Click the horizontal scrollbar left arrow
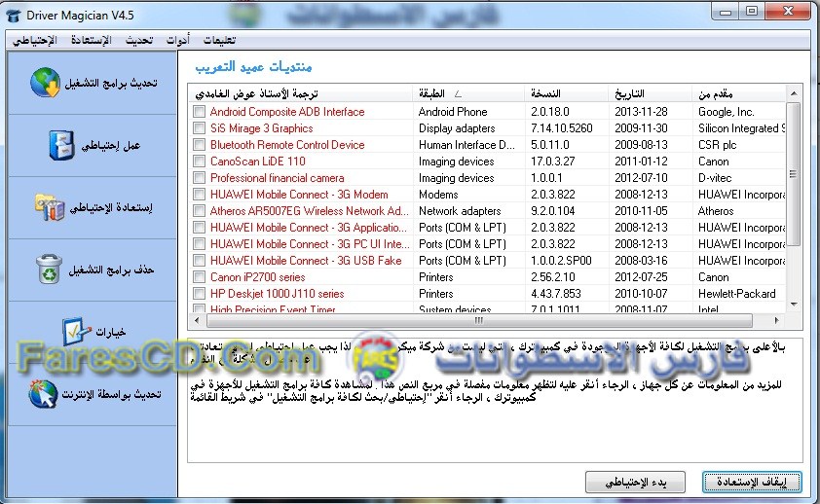 (x=197, y=321)
